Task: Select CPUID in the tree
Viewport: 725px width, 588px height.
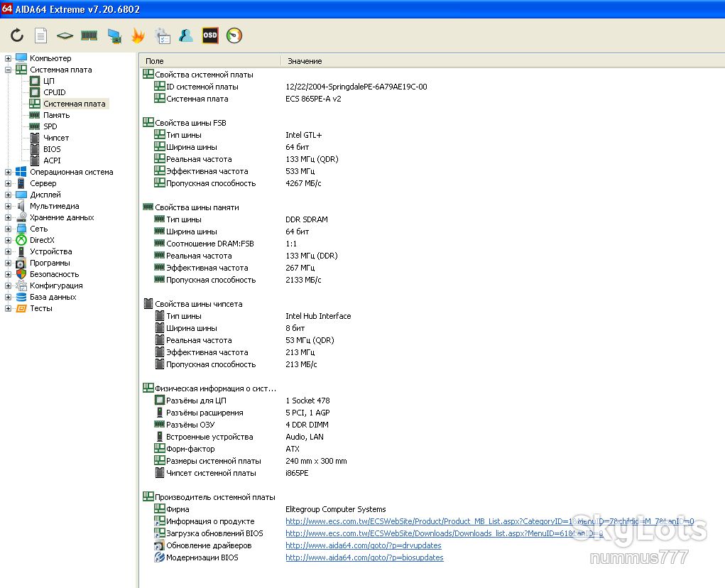Action: click(x=55, y=92)
